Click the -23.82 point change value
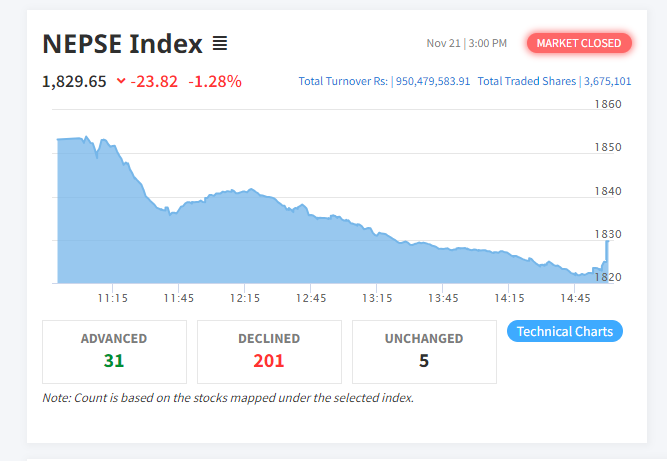The height and width of the screenshot is (461, 667). point(155,81)
